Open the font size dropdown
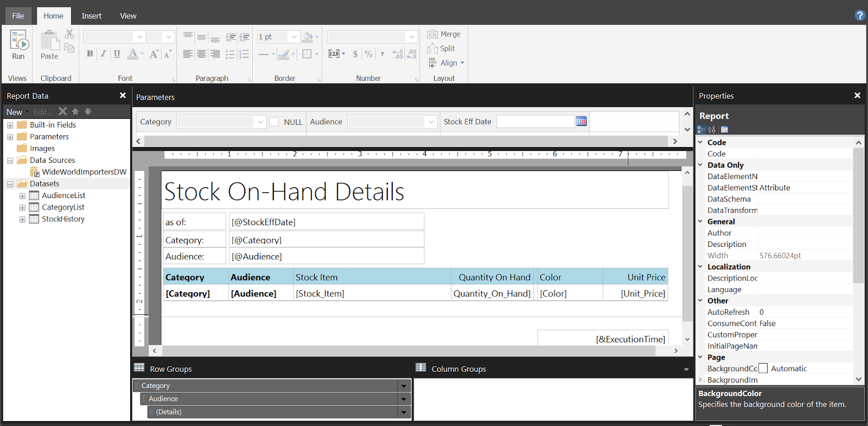The width and height of the screenshot is (868, 426). (x=169, y=37)
